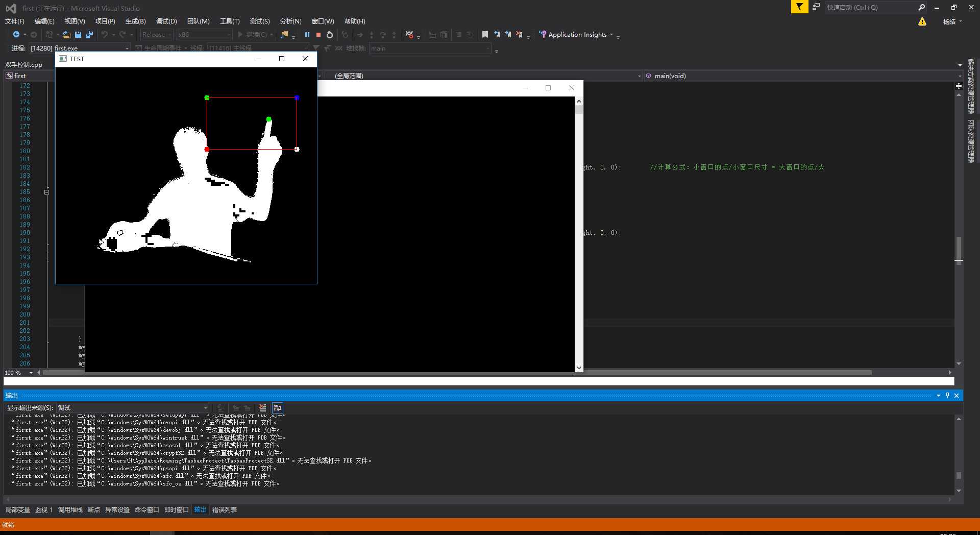Restart the debug session
980x535 pixels.
coord(330,35)
